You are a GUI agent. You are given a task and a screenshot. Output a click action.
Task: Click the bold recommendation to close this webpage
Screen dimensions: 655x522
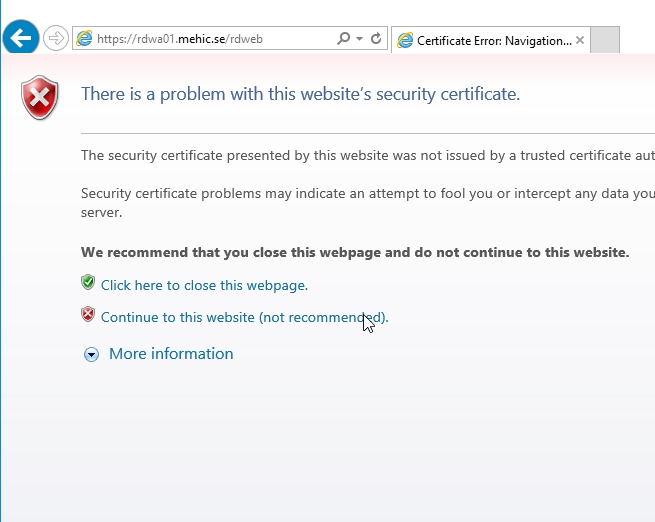355,252
